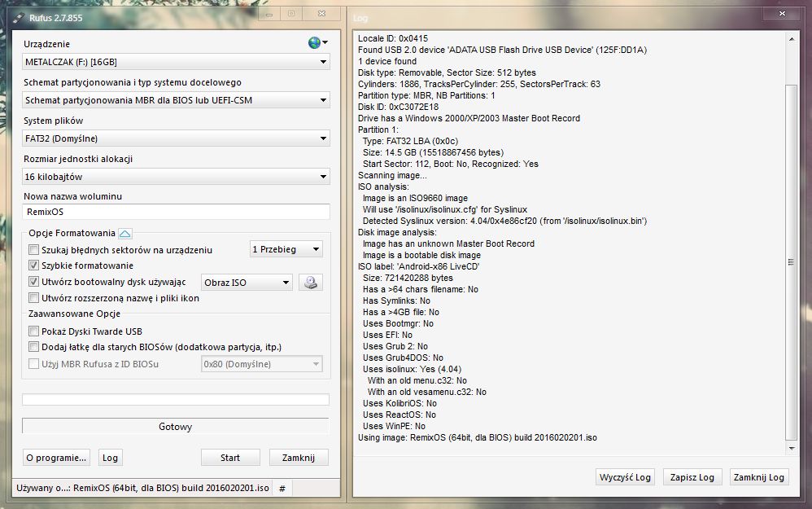Click the "ISO label: 'Android-x86 LiveCD'" line
Screen dimensions: 812x509
419,266
